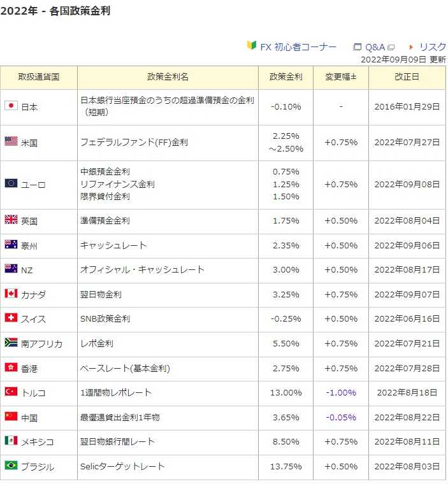Click the 政策金利名 column header
The image size is (448, 484).
point(168,77)
